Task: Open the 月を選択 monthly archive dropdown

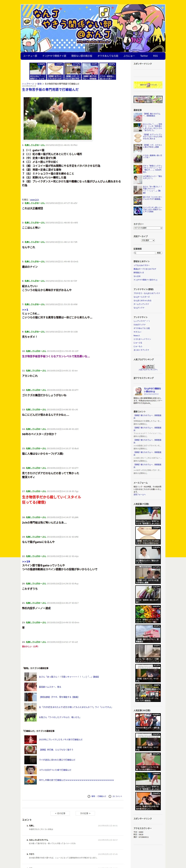Action: 148,241
